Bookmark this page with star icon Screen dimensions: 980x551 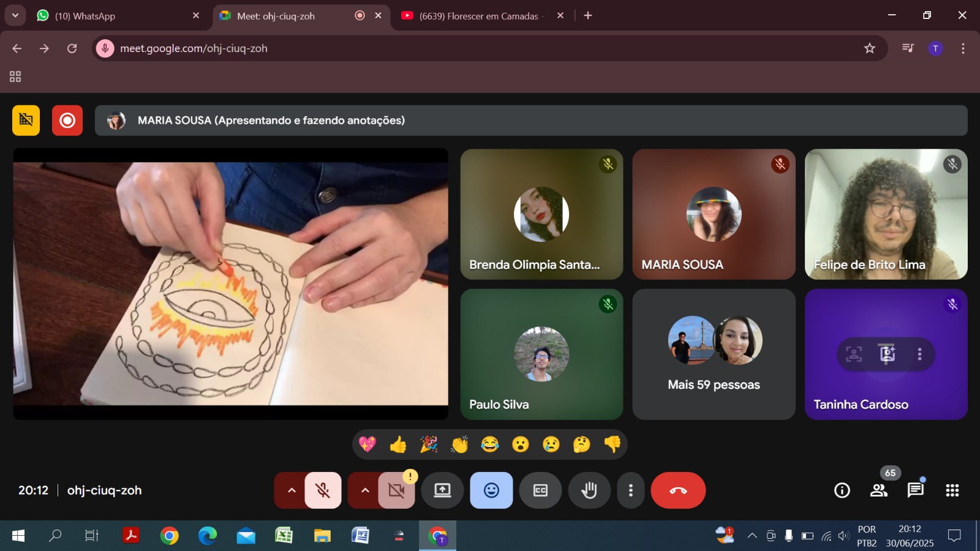click(x=870, y=48)
